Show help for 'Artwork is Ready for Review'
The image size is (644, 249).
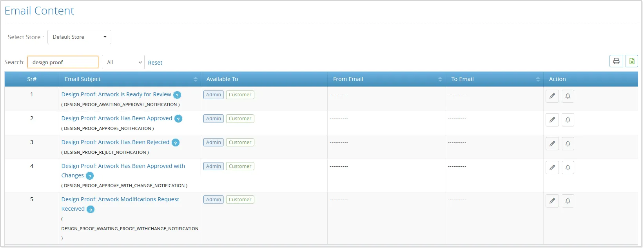(177, 95)
